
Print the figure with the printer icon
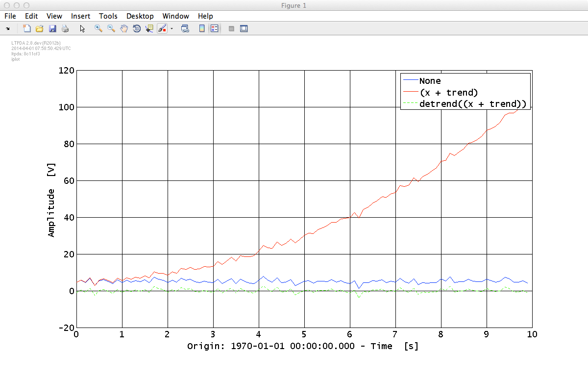pyautogui.click(x=65, y=29)
